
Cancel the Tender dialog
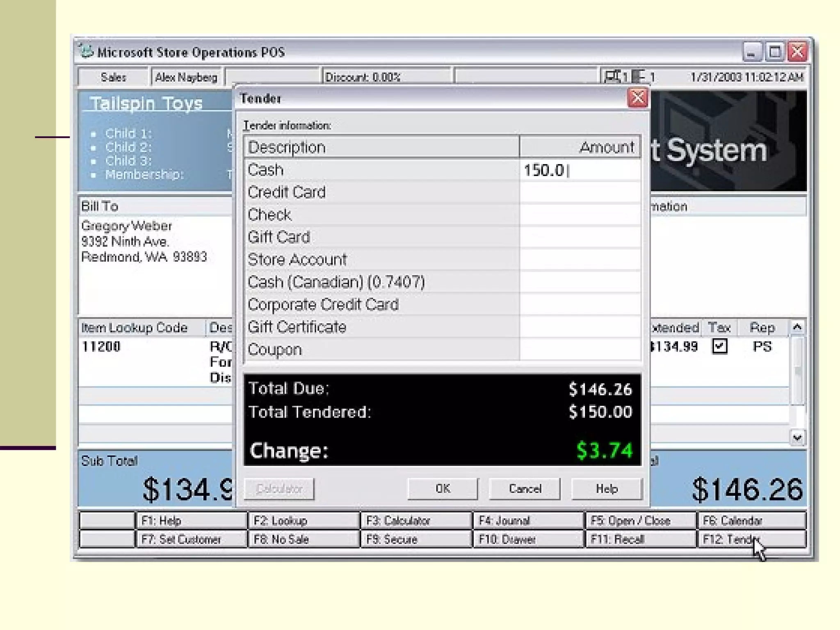[525, 489]
